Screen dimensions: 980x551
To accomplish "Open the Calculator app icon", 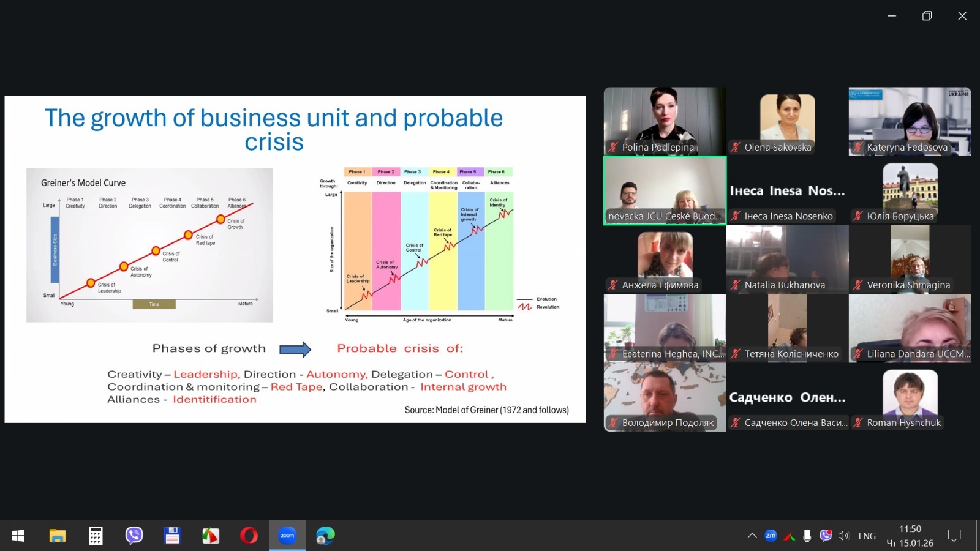I will pos(96,536).
